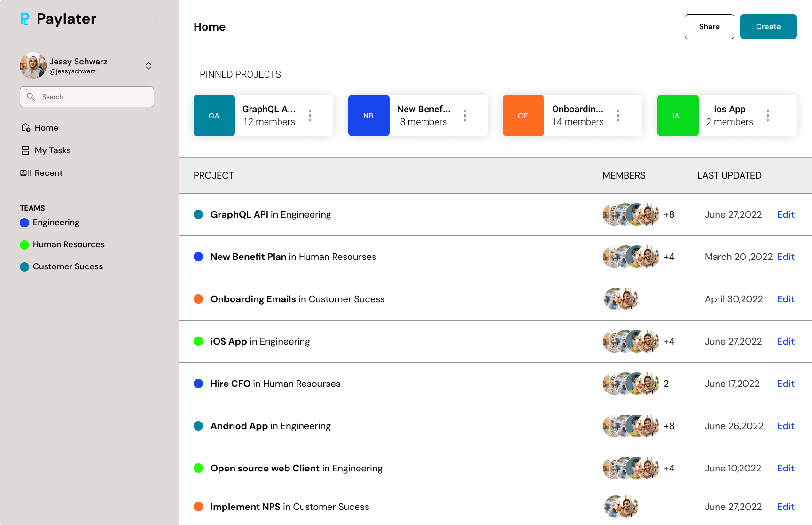Select the Customer Sucess team dot
Screen dimensions: 812x525
pos(24,266)
